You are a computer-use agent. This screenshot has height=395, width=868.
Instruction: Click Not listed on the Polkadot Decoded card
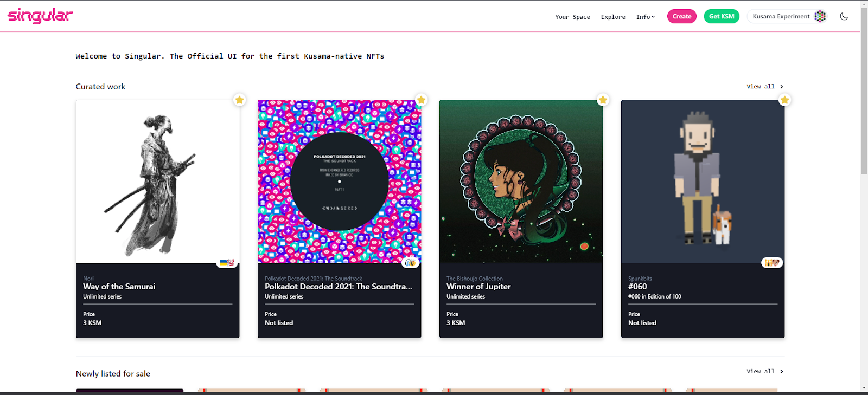(279, 323)
